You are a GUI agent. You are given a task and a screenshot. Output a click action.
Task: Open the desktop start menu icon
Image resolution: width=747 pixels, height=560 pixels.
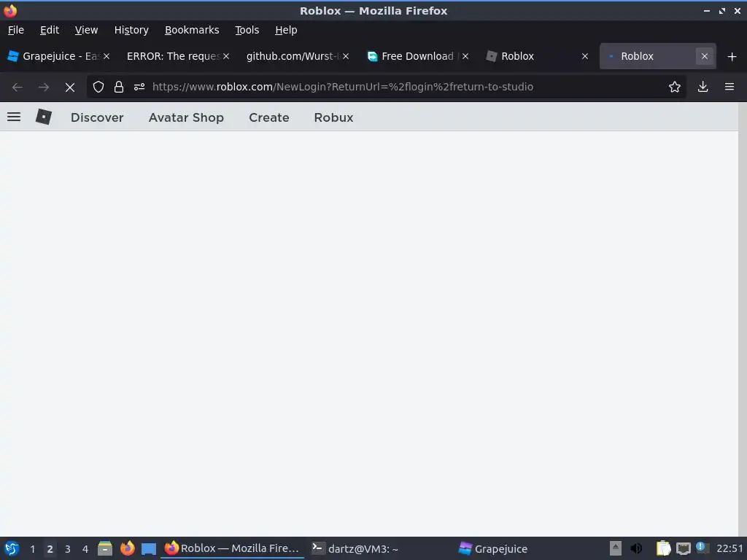(x=12, y=548)
